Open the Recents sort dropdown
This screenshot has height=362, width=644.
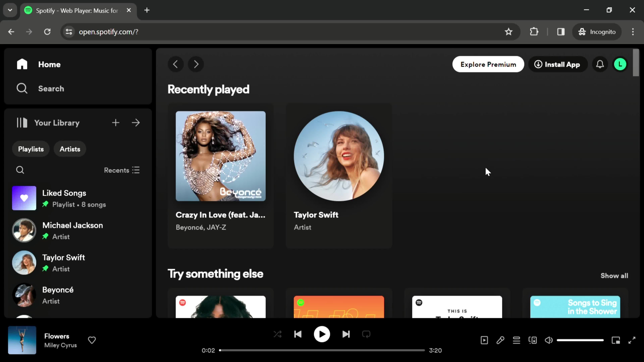tap(122, 170)
